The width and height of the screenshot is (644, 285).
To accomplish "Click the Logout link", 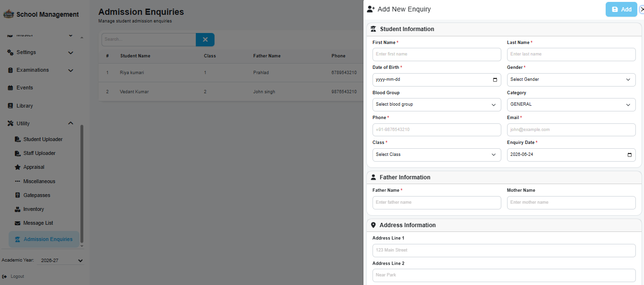I will click(17, 276).
